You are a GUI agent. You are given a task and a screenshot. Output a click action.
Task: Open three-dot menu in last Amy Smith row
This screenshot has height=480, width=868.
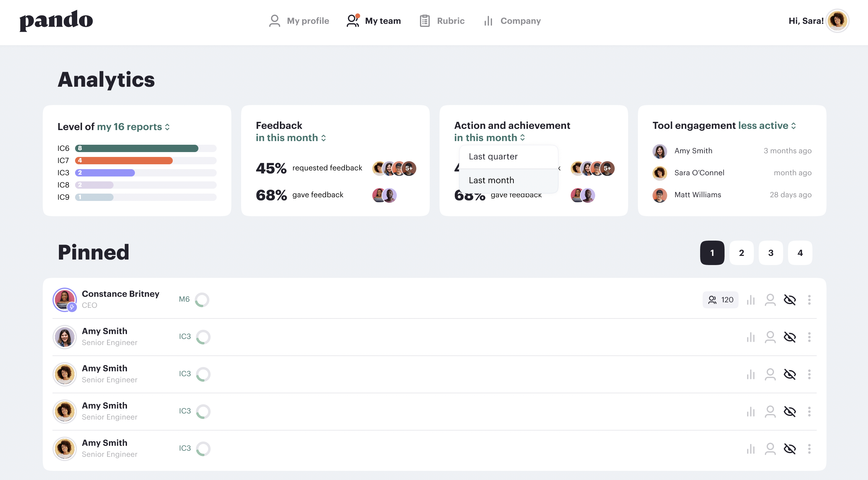[809, 449]
